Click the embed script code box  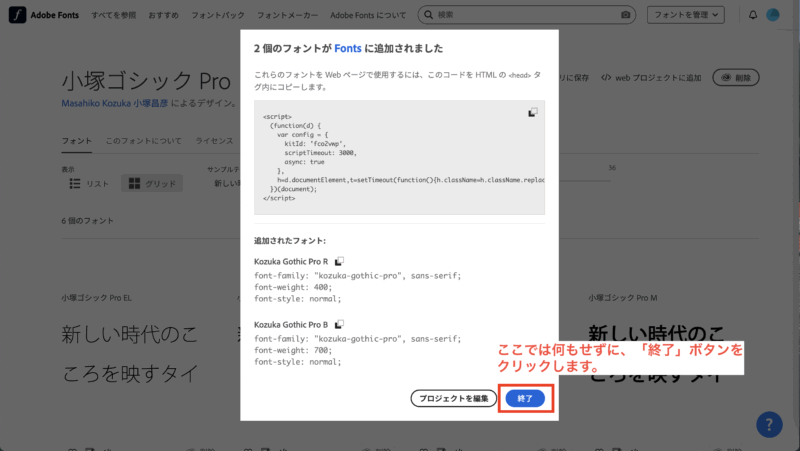pos(399,157)
